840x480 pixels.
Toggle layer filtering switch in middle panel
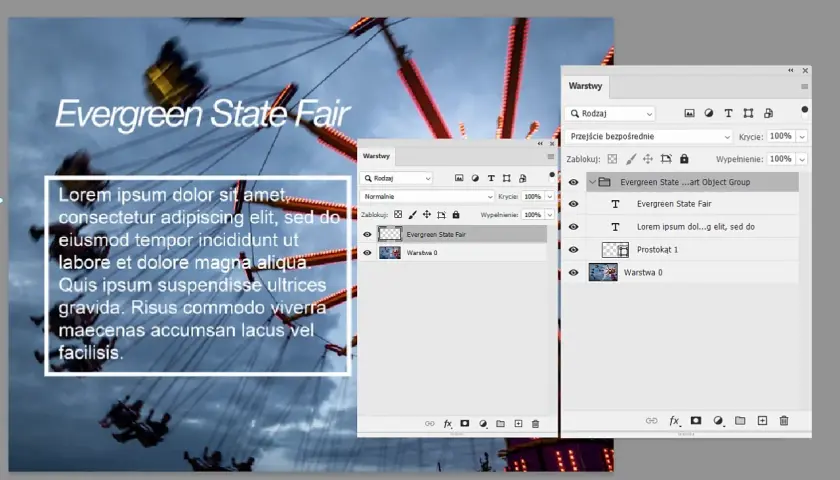click(x=552, y=177)
